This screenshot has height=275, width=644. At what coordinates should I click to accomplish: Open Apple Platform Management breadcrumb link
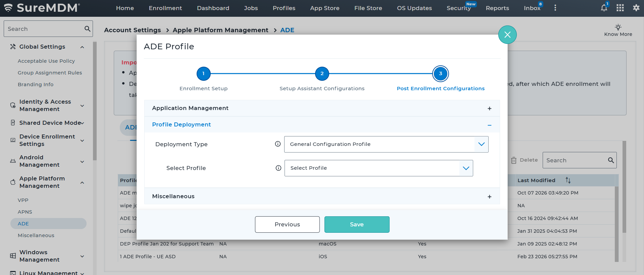click(220, 30)
